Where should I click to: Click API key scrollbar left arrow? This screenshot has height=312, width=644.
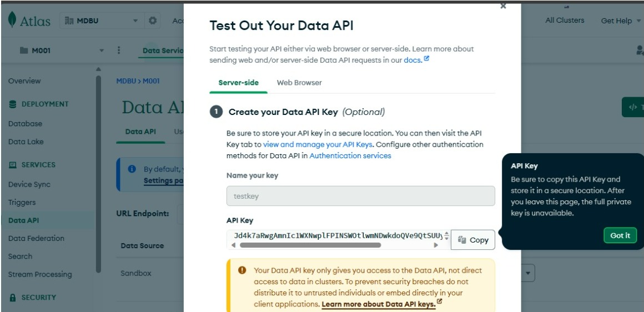click(233, 245)
